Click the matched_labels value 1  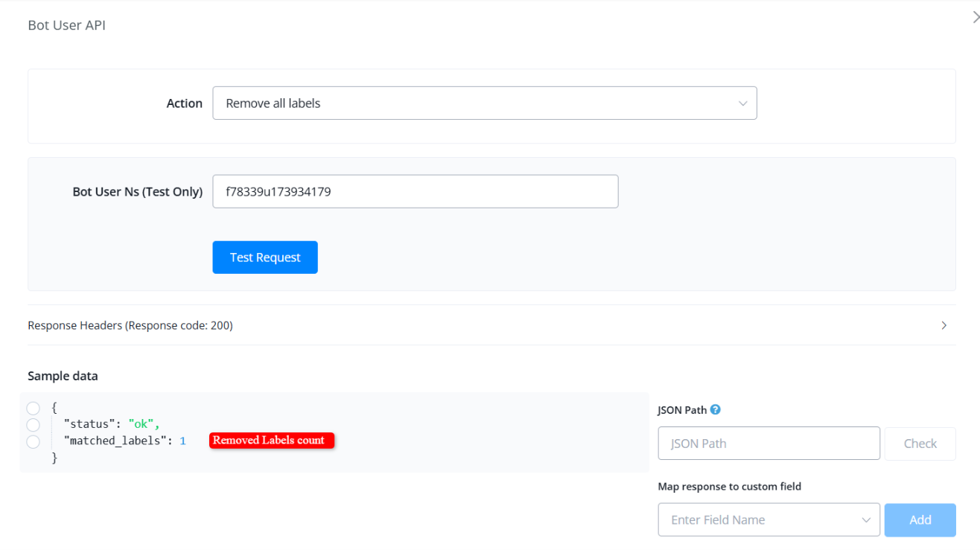pos(182,441)
